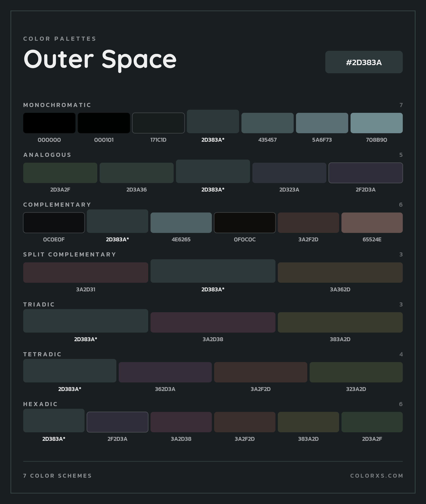Click the 2D383A* label under Triadic swatch
Viewport: 426px width, 504px height.
coord(85,339)
